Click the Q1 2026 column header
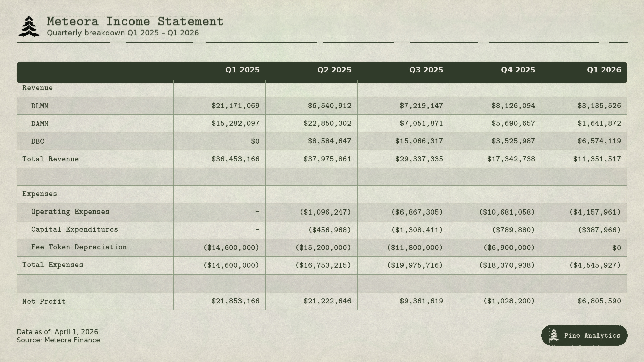Screen dimensions: 644x362 [x=604, y=70]
